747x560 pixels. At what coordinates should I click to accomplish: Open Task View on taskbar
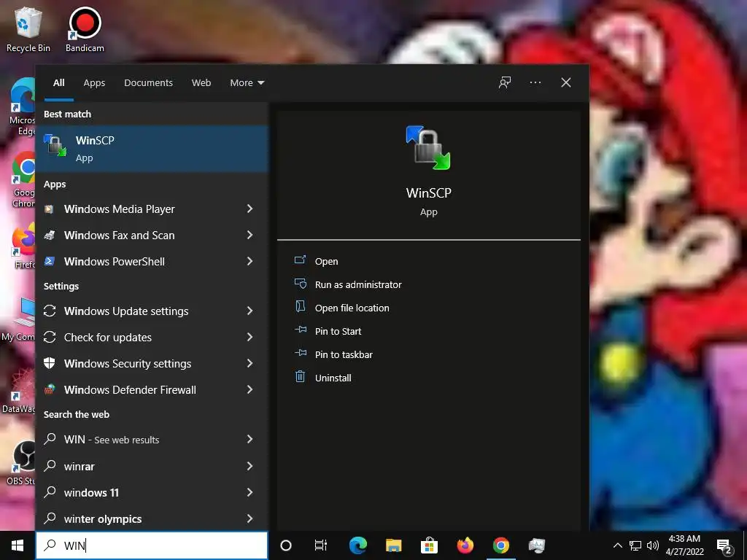[x=321, y=545]
